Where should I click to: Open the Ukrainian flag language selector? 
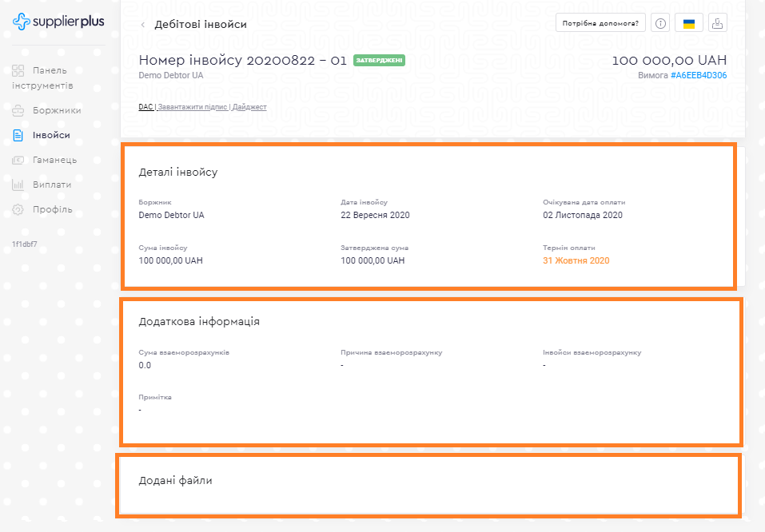[688, 23]
